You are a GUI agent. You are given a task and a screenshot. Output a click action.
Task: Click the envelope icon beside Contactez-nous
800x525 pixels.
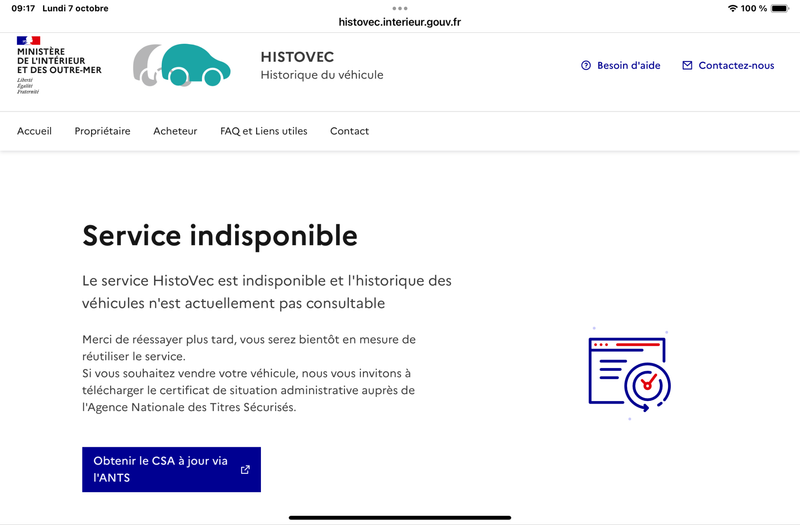pos(687,65)
